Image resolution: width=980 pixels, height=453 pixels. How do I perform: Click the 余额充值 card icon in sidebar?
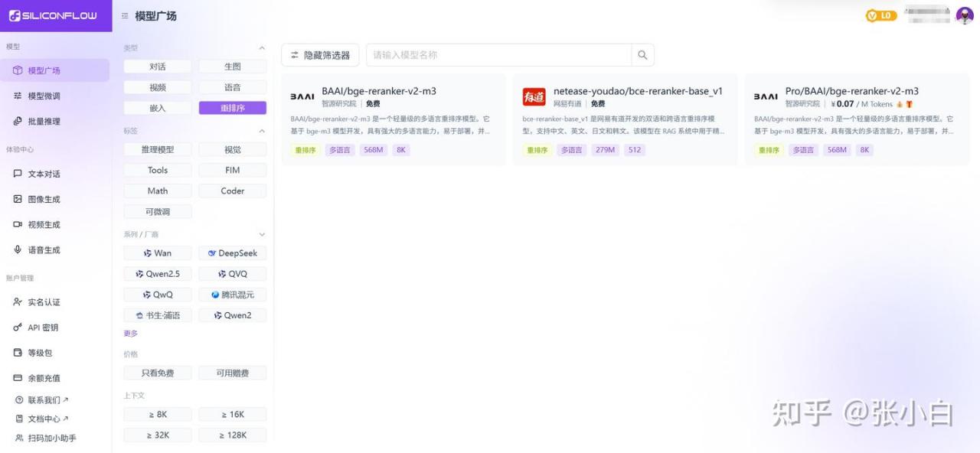18,378
